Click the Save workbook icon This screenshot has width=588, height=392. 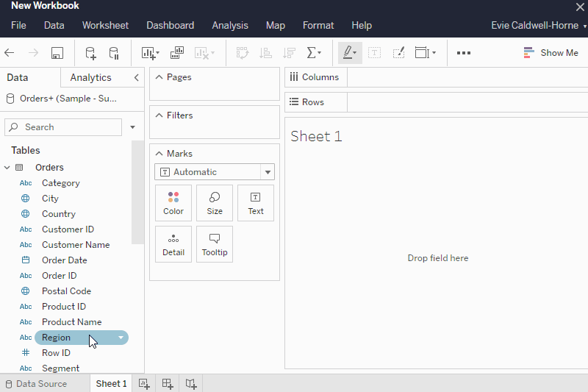click(57, 53)
